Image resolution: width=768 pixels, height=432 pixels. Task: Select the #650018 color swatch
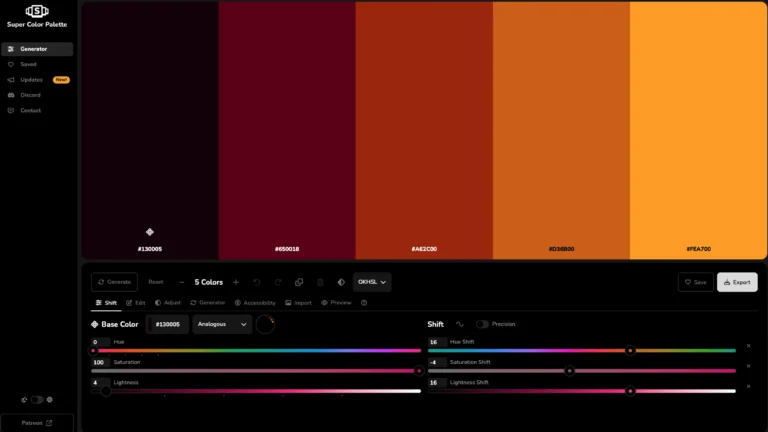(x=287, y=130)
